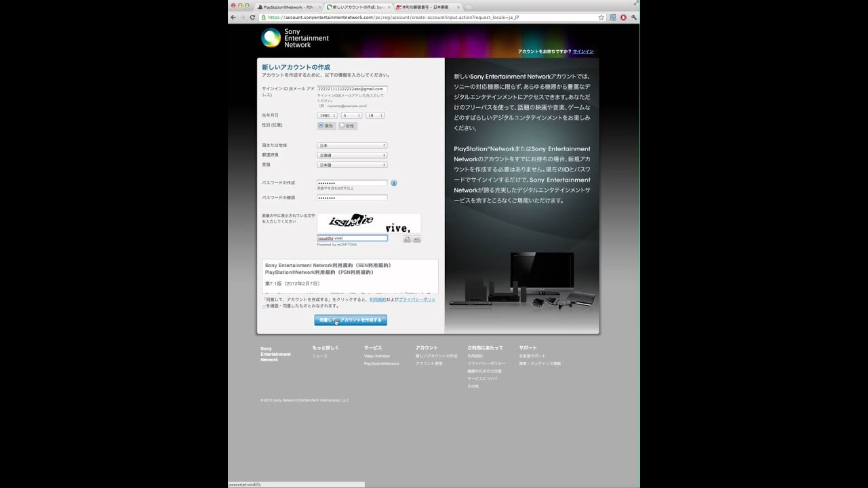
Task: Refresh the reCAPTCHA challenge image
Action: click(407, 239)
